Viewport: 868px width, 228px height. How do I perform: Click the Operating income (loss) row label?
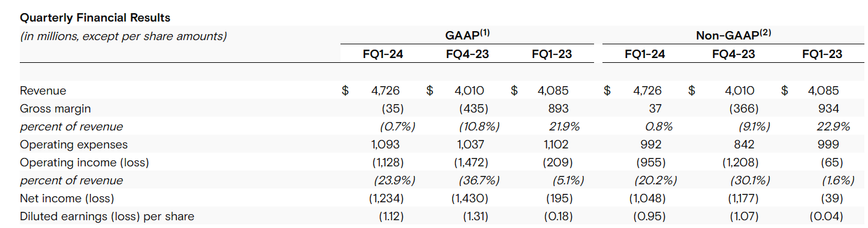point(85,163)
